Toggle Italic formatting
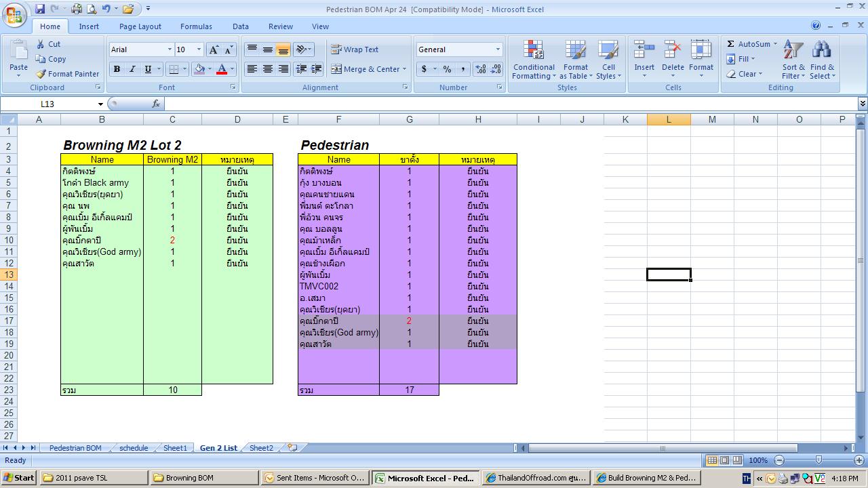The image size is (868, 488). pos(132,69)
